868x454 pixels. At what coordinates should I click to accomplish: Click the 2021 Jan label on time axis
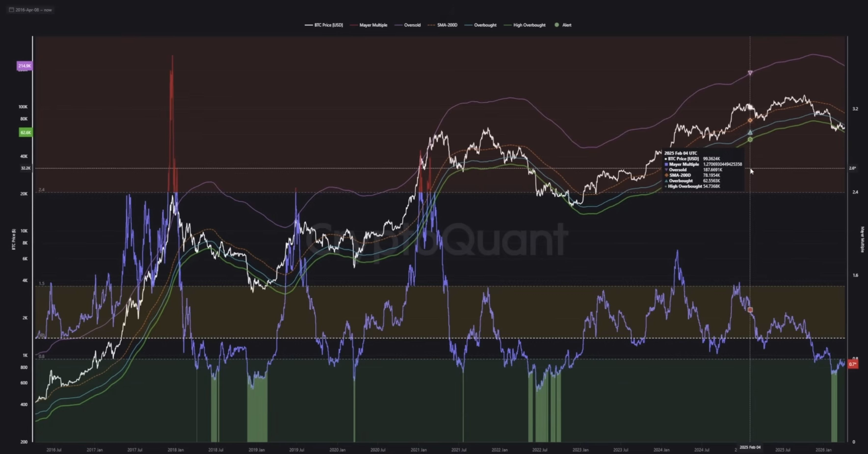coord(419,450)
